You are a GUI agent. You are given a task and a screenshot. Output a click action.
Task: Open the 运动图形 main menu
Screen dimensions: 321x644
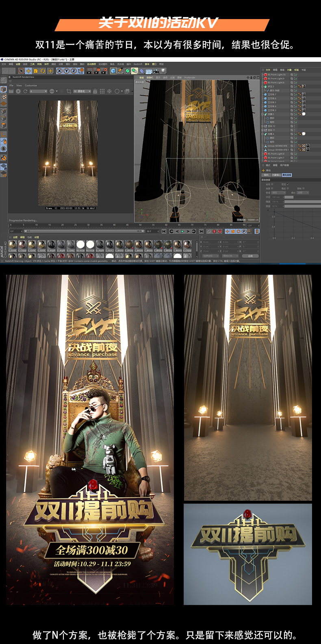coord(103,64)
